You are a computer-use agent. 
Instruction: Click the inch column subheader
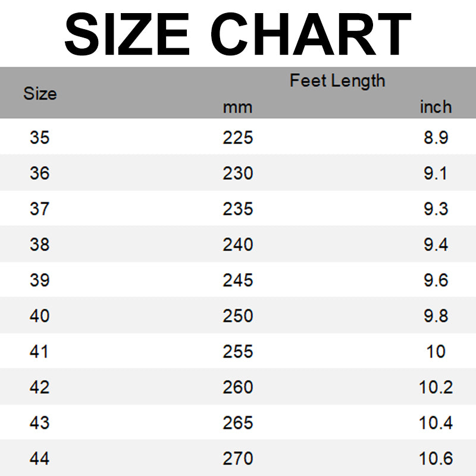436,107
